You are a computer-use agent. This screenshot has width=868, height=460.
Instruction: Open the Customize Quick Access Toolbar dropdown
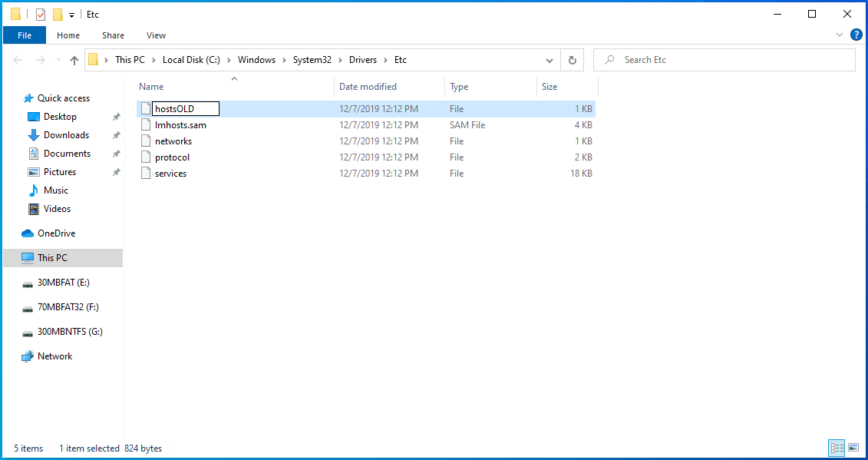coord(71,15)
